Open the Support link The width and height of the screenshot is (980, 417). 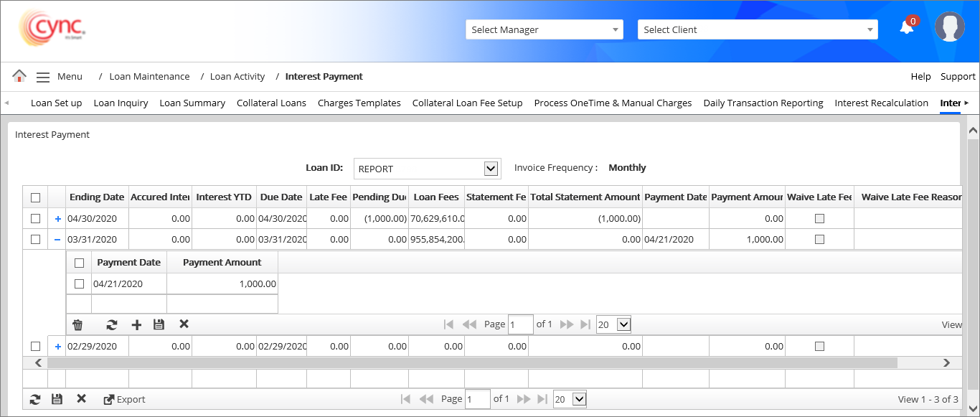[958, 76]
